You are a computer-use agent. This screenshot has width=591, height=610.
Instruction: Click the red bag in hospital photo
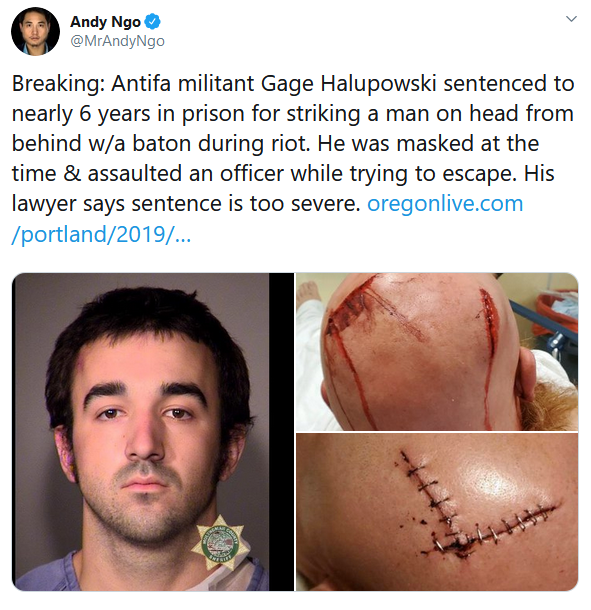click(556, 311)
